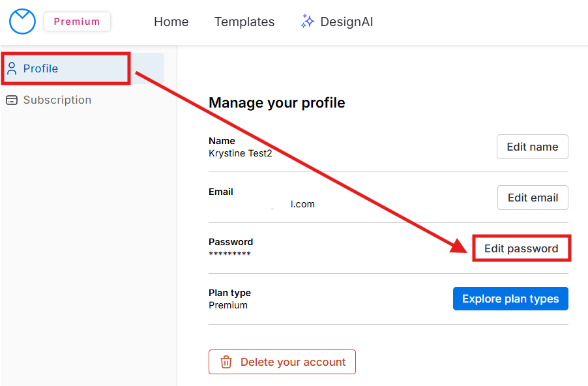Viewport: 588px width, 386px height.
Task: Click the DesignAI sparkle icon
Action: coord(307,22)
